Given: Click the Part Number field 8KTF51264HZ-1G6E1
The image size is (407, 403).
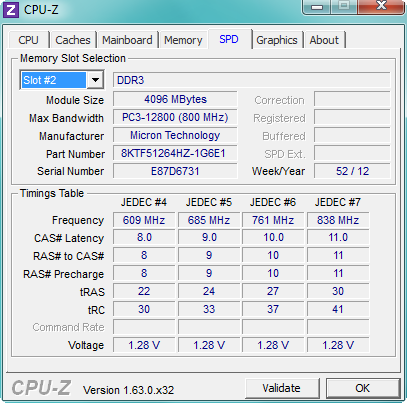Looking at the screenshot, I should pos(175,153).
